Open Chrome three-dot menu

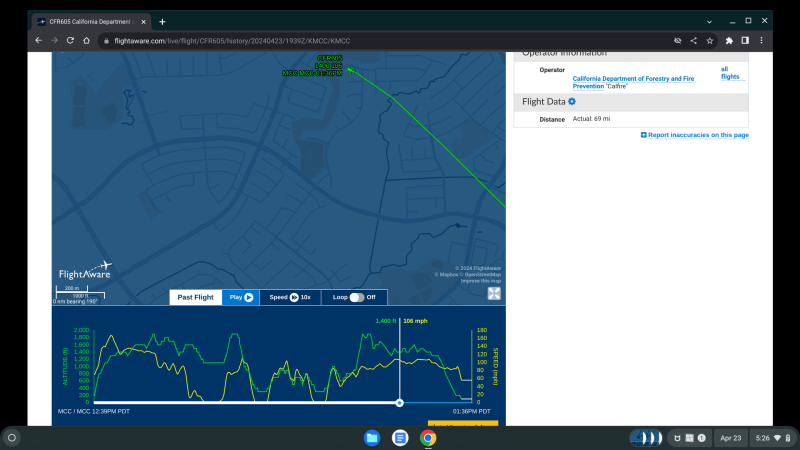pyautogui.click(x=761, y=40)
